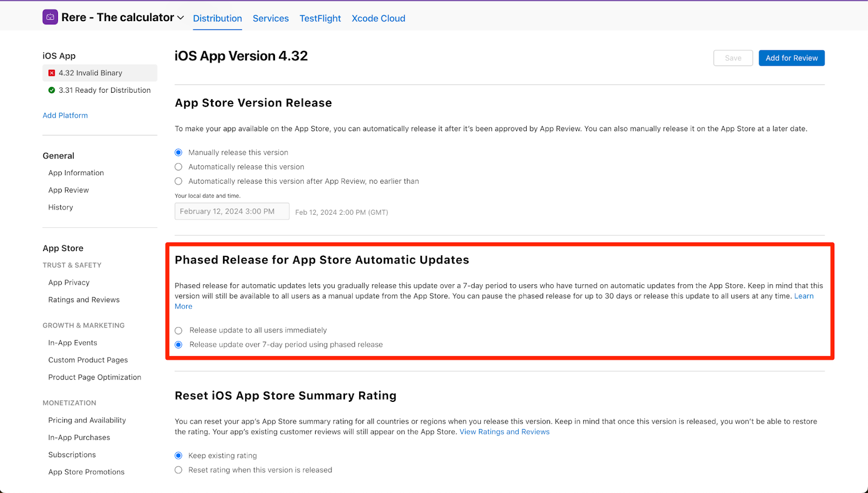Switch to the Services tab

(x=271, y=18)
